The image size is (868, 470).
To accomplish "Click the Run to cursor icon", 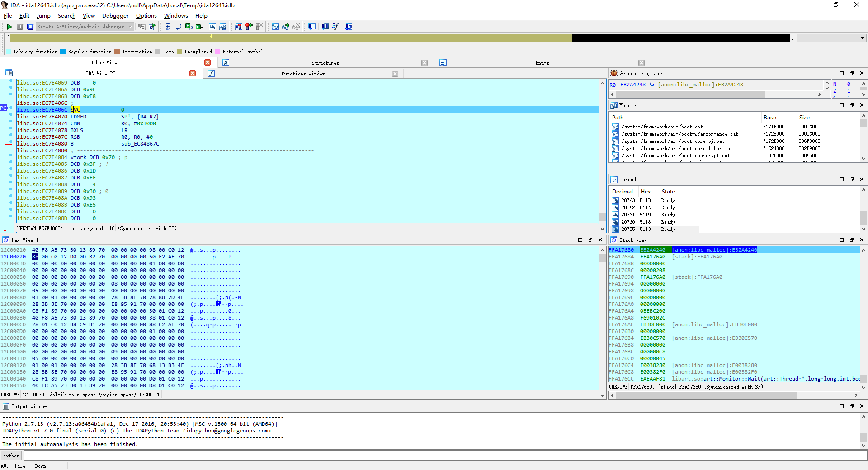I will pyautogui.click(x=199, y=27).
